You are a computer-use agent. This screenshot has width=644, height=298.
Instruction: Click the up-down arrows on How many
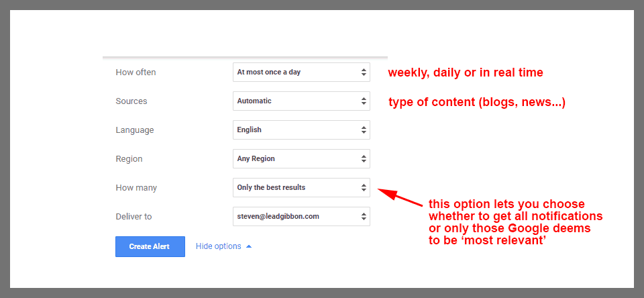[364, 187]
